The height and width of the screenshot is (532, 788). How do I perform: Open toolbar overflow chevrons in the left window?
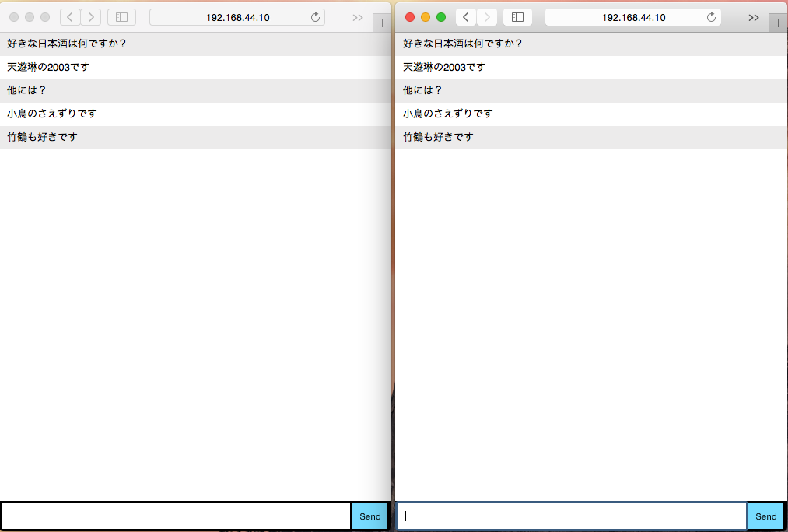[357, 18]
